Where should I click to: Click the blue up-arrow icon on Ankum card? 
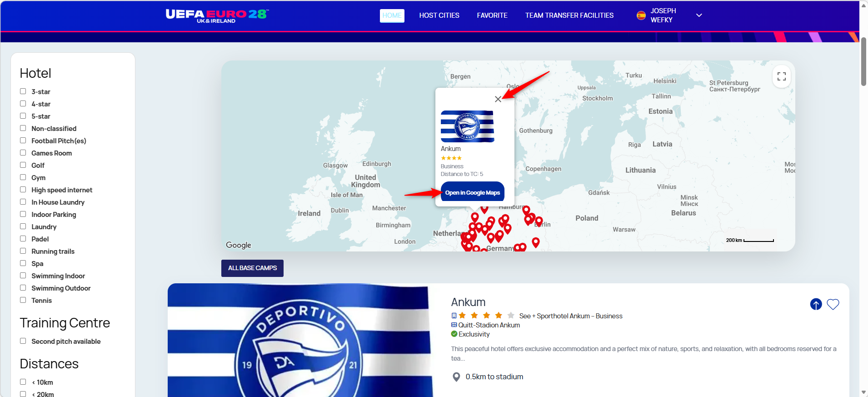click(x=816, y=304)
